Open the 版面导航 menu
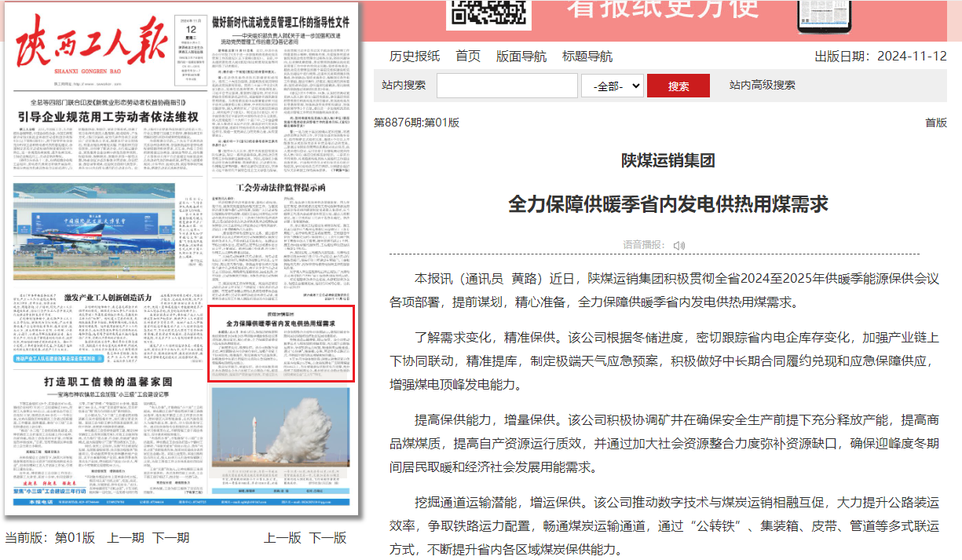 [521, 56]
